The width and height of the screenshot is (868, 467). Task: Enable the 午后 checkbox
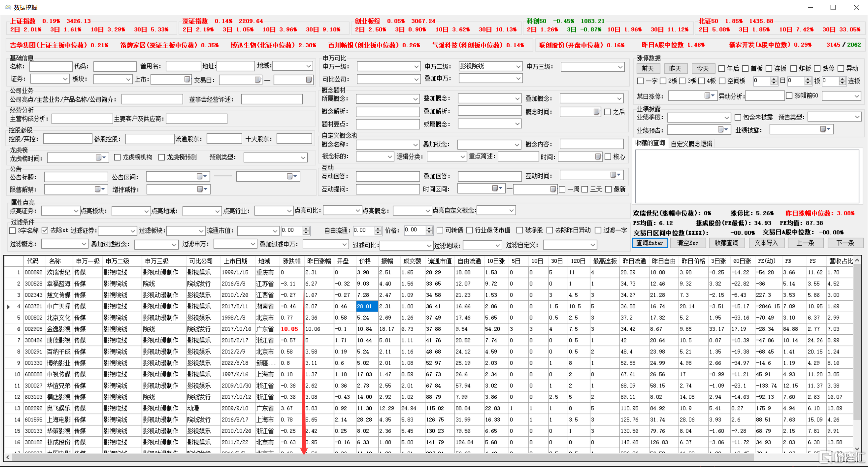coord(722,68)
